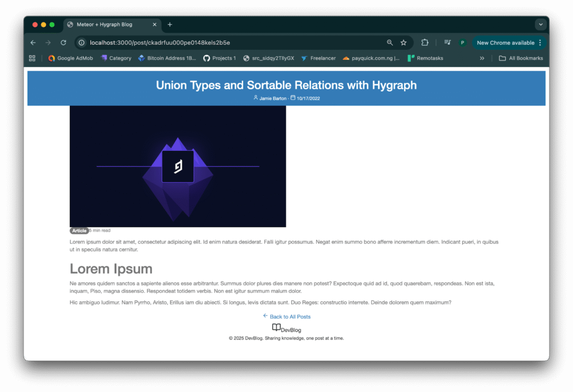Show hidden bookmarks with the chevron
The image size is (573, 392).
coord(482,58)
